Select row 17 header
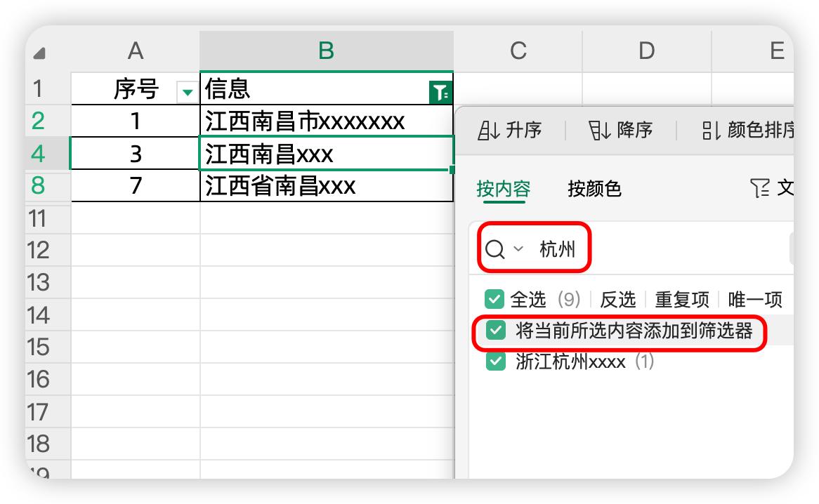Image resolution: width=819 pixels, height=504 pixels. coord(38,411)
